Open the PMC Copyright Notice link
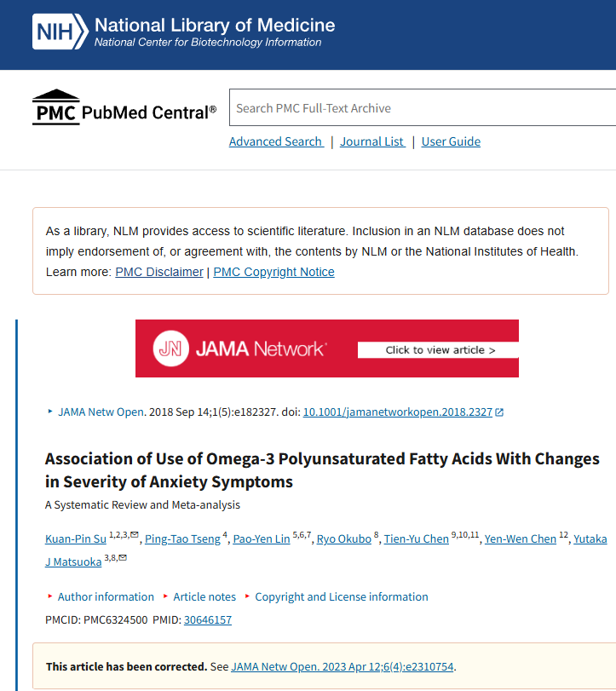Image resolution: width=616 pixels, height=691 pixels. (x=273, y=272)
